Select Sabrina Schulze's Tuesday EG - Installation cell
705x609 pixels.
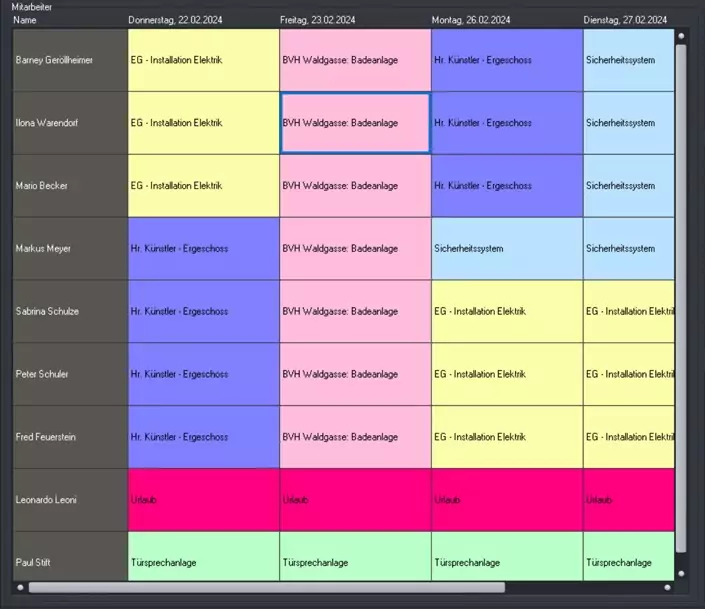(629, 311)
